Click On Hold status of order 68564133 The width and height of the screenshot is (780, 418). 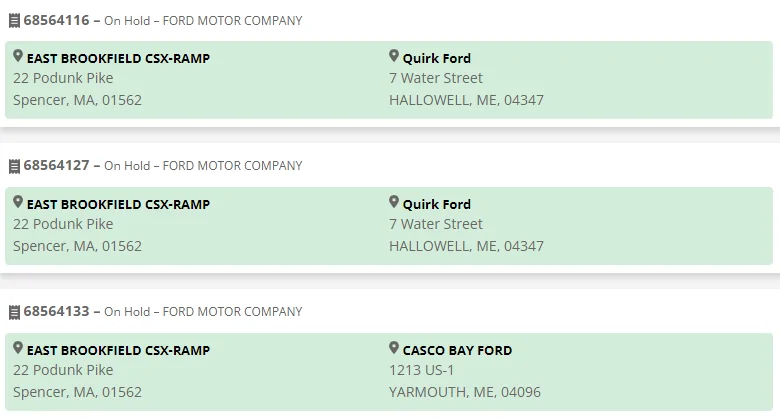pos(127,313)
